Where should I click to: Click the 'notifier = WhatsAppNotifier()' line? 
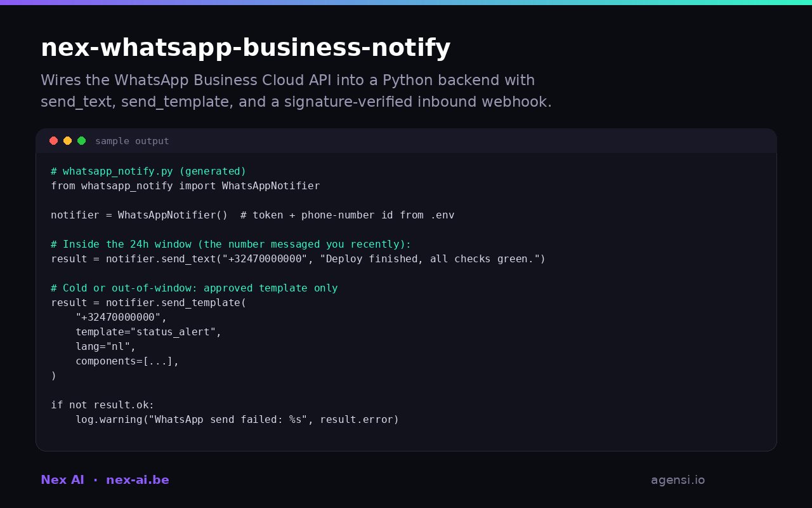pos(252,215)
